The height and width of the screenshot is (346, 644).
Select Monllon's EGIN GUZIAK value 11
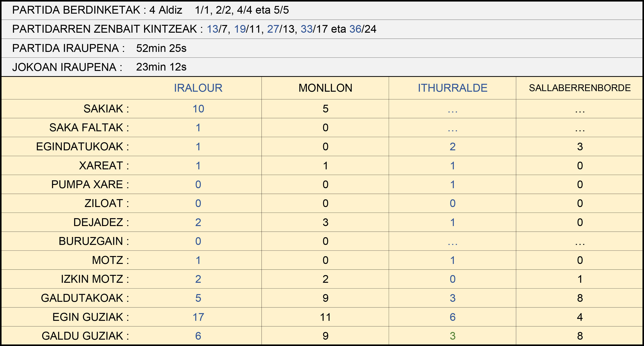tap(325, 317)
